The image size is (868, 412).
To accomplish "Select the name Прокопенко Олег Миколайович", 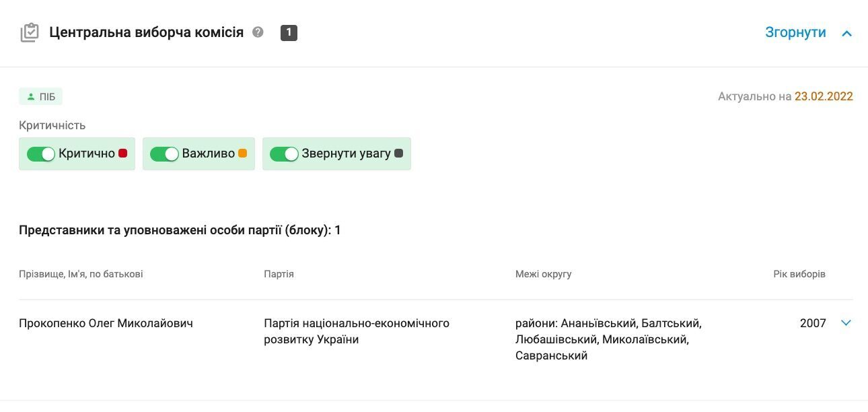I will click(106, 323).
